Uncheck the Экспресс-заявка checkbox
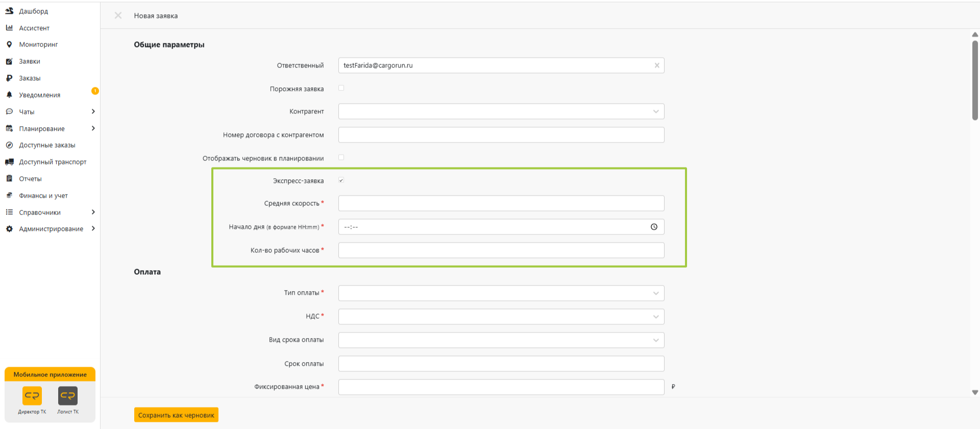The height and width of the screenshot is (429, 980). (x=341, y=180)
